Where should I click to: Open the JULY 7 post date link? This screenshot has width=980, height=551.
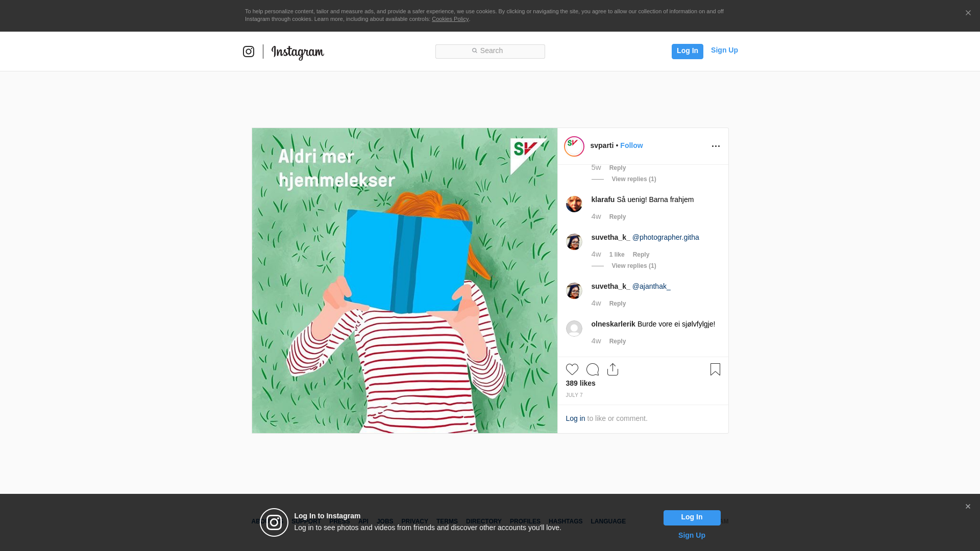click(x=574, y=395)
